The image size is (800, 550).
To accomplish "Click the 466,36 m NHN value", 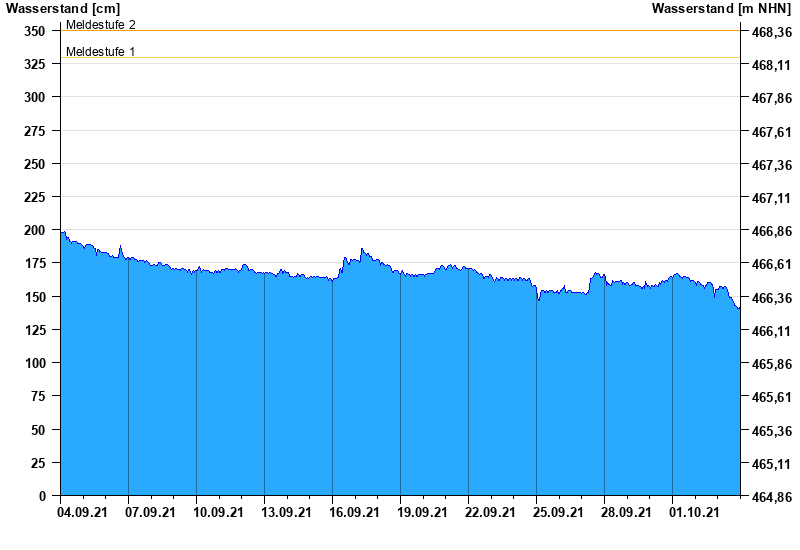I will pyautogui.click(x=772, y=298).
